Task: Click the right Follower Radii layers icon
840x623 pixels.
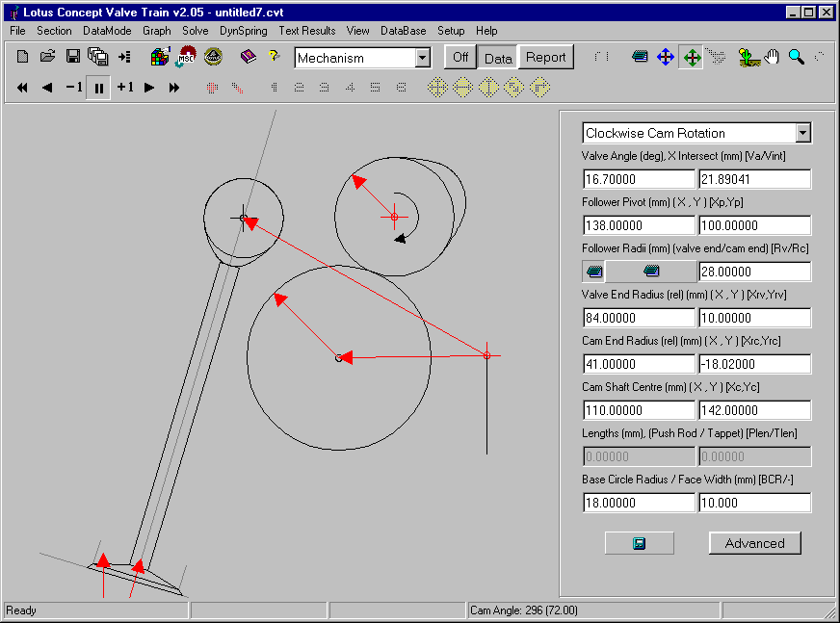Action: point(651,271)
